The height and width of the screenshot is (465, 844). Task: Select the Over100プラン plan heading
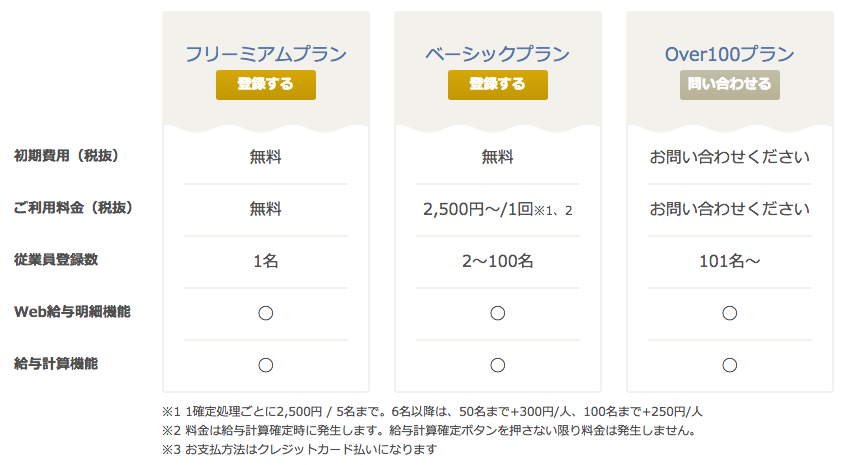(x=729, y=54)
